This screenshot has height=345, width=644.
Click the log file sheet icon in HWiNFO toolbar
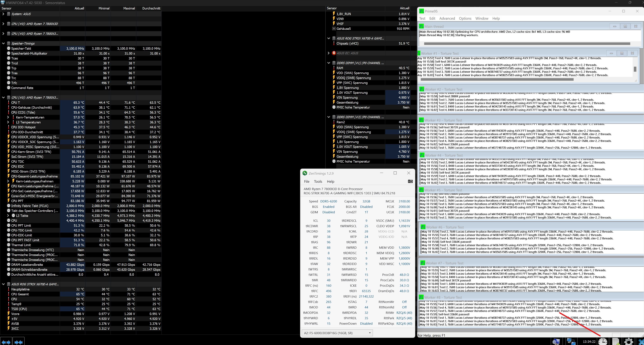616,341
